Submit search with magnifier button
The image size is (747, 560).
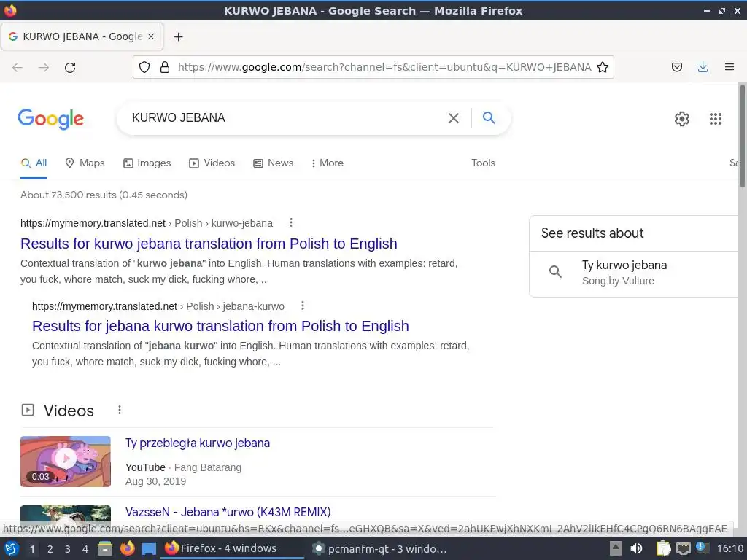tap(489, 117)
